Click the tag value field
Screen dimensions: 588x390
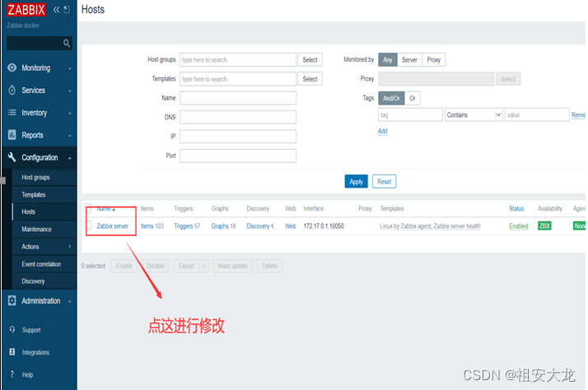click(537, 115)
